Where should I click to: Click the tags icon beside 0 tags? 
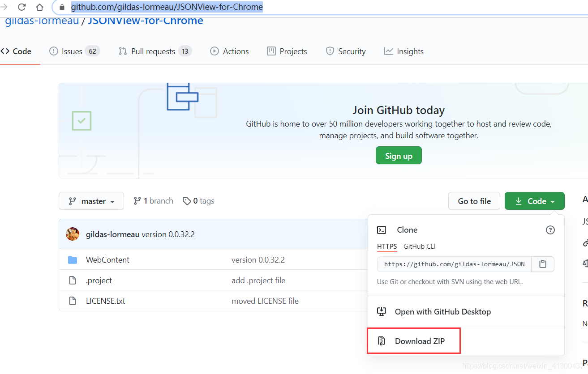click(x=187, y=200)
